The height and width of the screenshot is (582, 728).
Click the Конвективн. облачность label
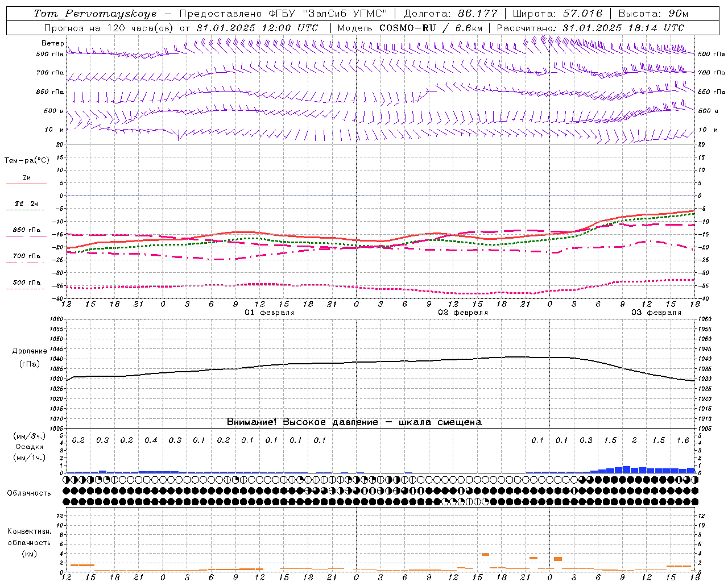(29, 537)
